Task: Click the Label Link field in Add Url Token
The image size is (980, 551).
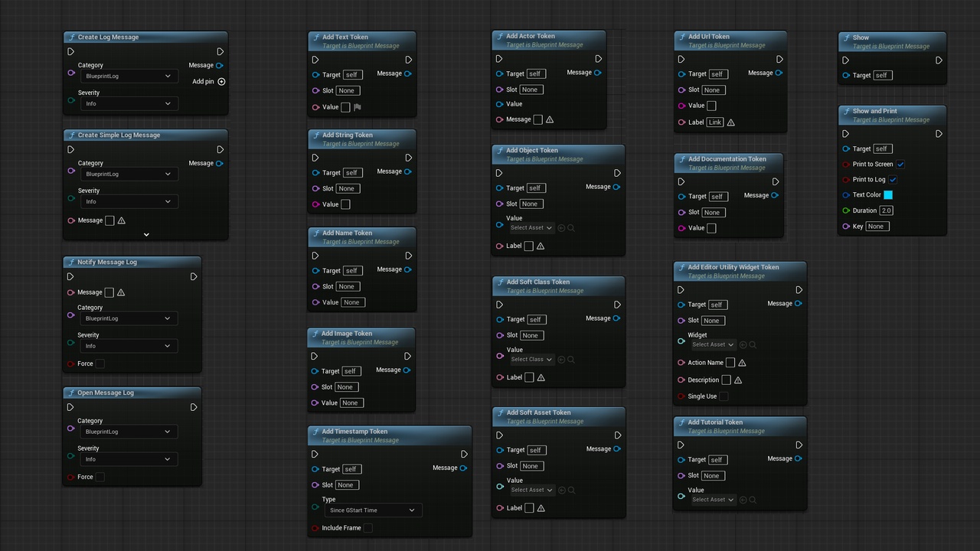Action: (715, 122)
